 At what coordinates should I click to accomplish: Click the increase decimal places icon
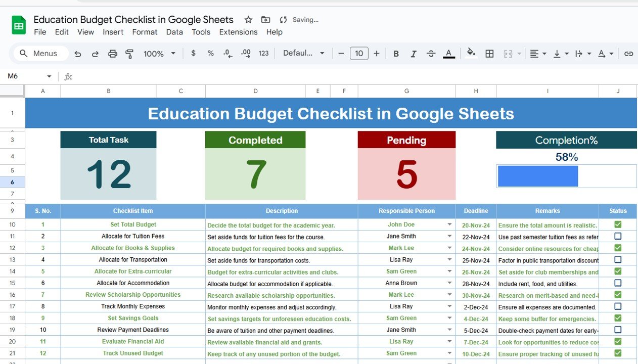point(246,53)
